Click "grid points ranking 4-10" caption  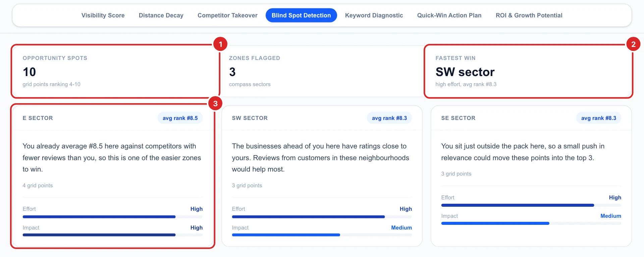coord(52,84)
